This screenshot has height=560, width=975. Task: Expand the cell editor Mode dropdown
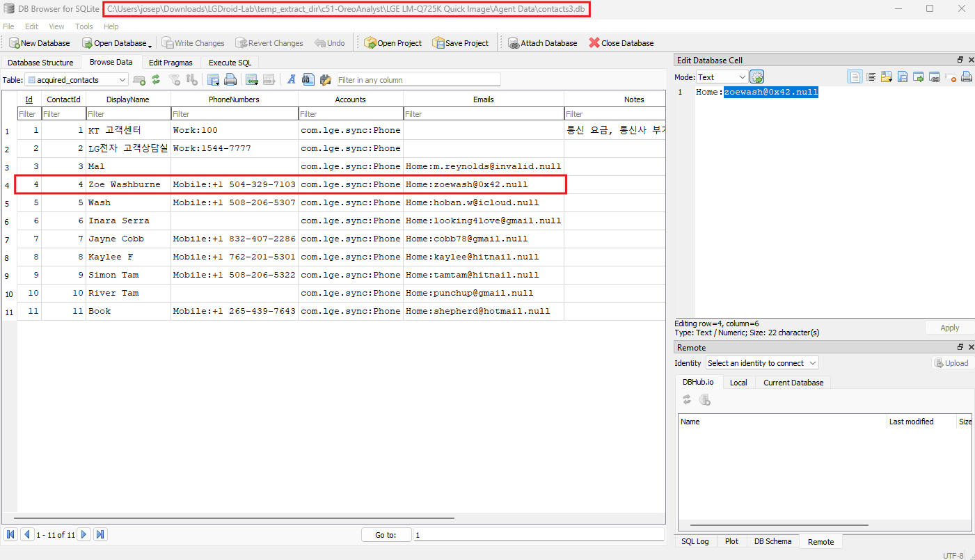(x=721, y=77)
